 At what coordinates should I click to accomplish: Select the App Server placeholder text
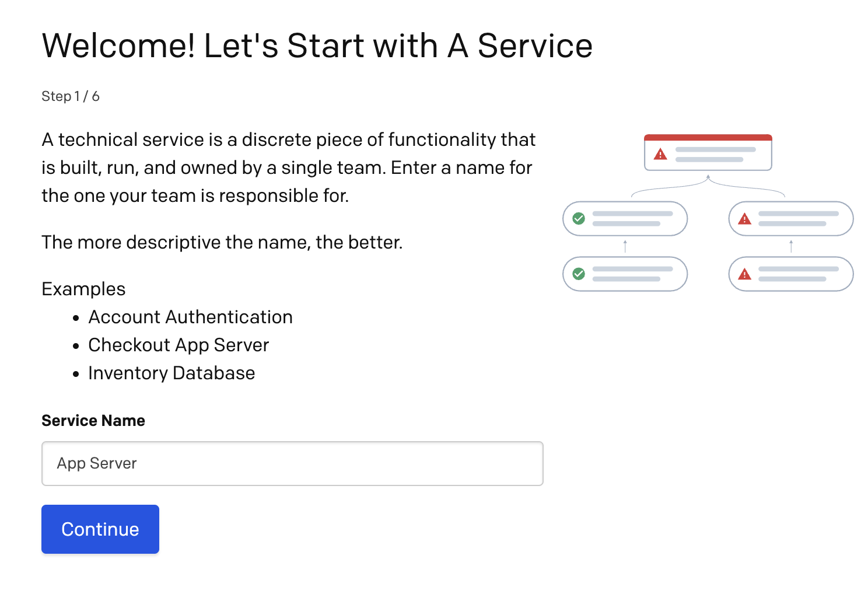point(96,463)
